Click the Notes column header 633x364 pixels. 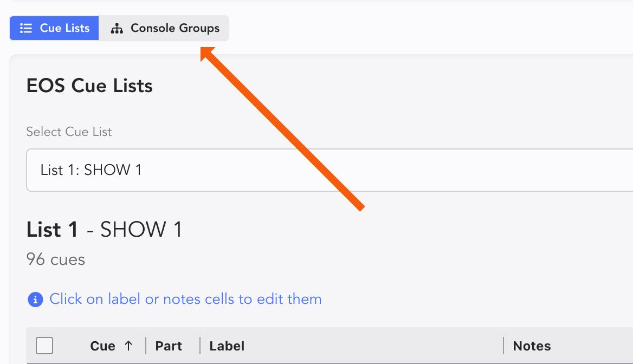click(532, 346)
